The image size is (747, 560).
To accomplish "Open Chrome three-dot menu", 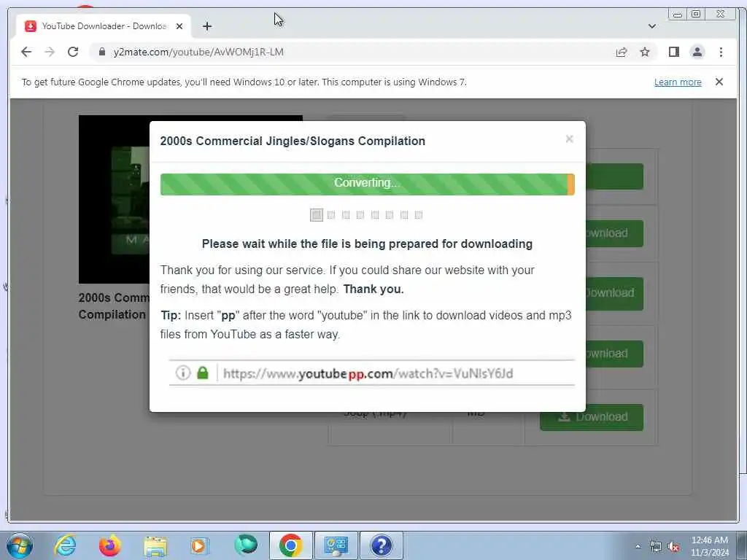I will click(x=721, y=52).
